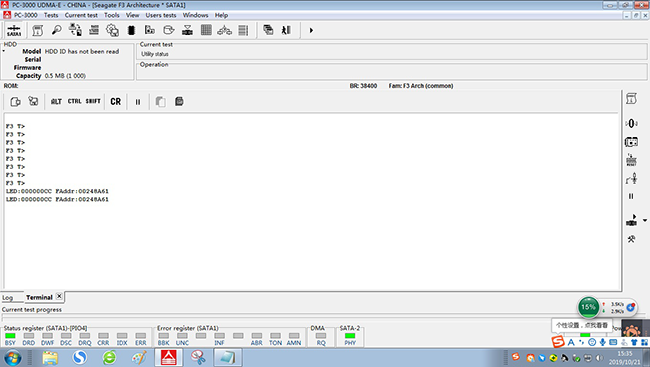Click the CR carriage return button
The height and width of the screenshot is (367, 650).
pos(116,102)
